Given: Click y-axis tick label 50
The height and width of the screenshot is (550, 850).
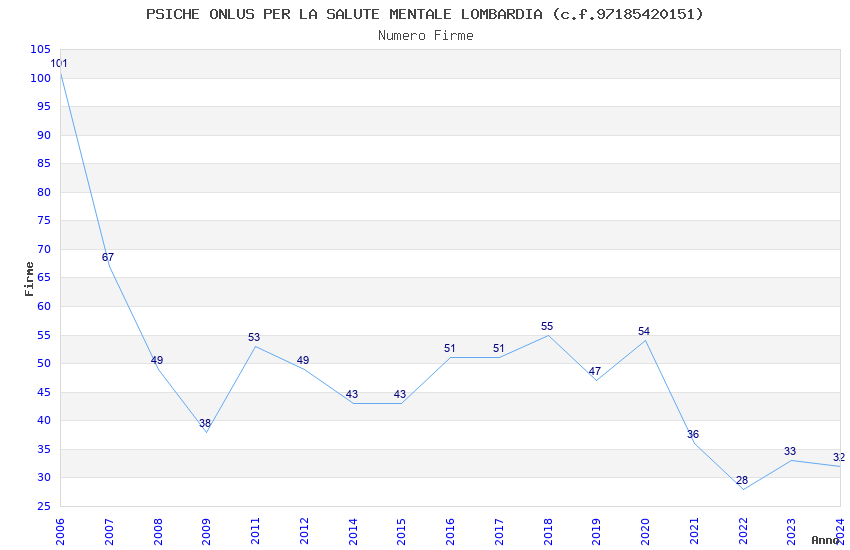Looking at the screenshot, I should [x=44, y=363].
